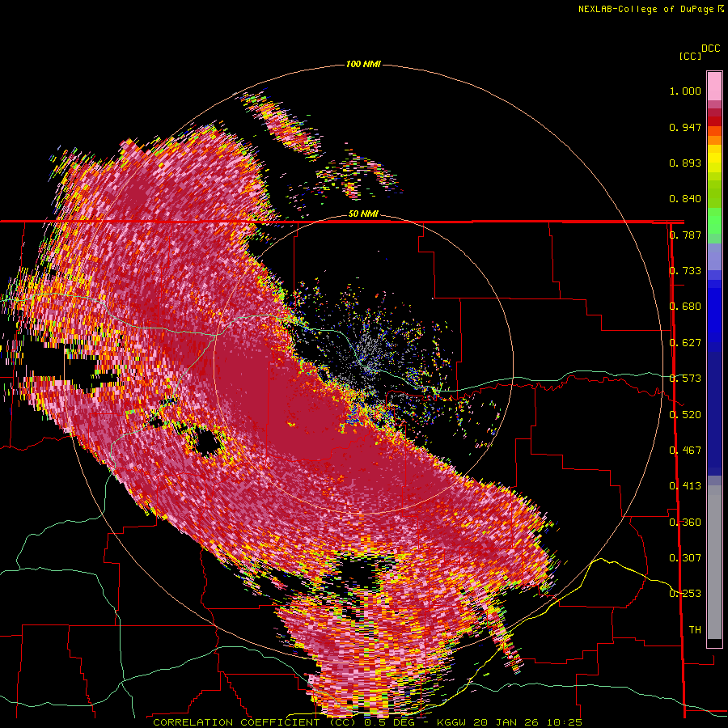Click the 0.360 color scale value
This screenshot has height=728, width=728.
685,522
